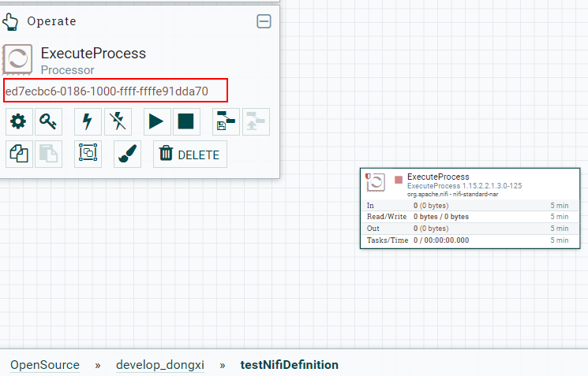Click the Create template icon
Image resolution: width=588 pixels, height=376 pixels.
[x=226, y=121]
